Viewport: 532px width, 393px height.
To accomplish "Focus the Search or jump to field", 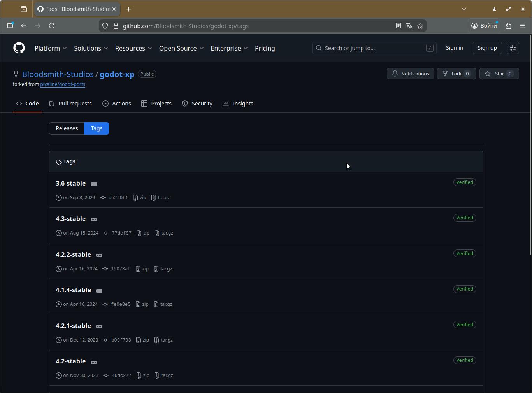I will pyautogui.click(x=374, y=48).
